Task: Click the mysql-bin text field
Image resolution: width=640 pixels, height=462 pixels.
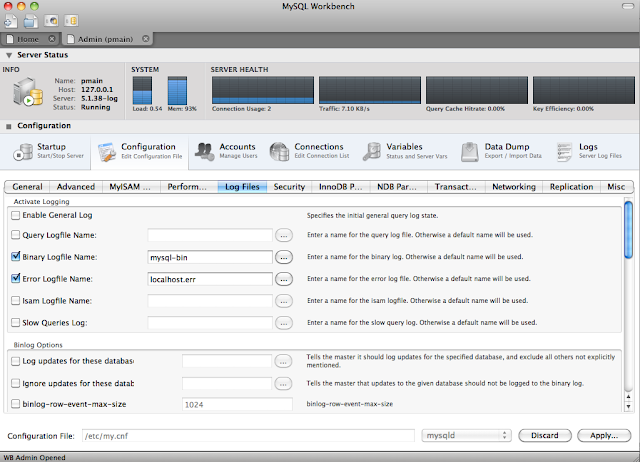Action: (x=210, y=257)
